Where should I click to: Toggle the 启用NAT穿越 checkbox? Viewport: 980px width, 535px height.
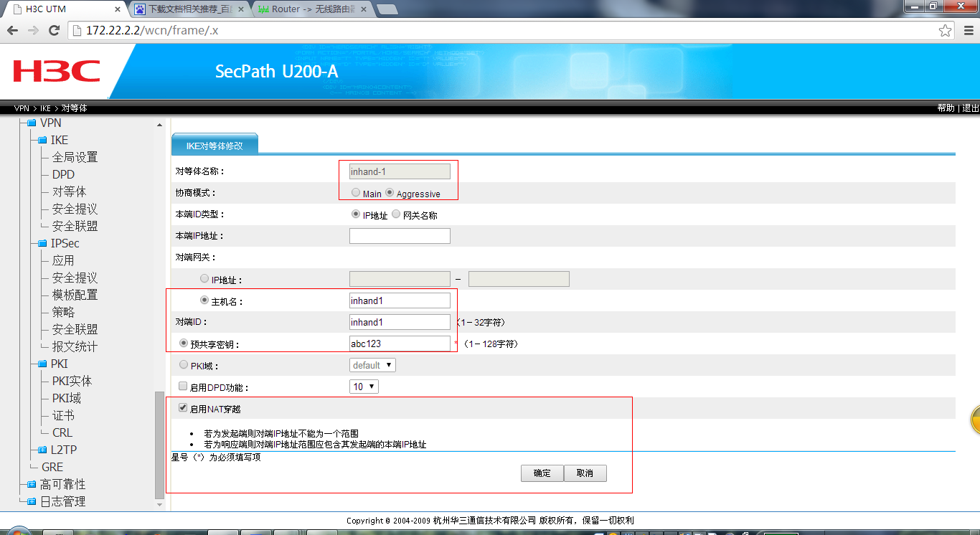[183, 408]
